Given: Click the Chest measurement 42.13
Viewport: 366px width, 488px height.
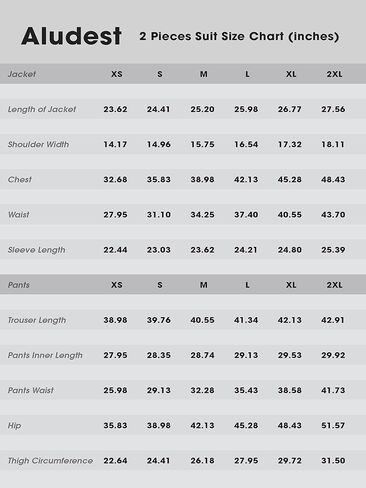Looking at the screenshot, I should tap(246, 179).
